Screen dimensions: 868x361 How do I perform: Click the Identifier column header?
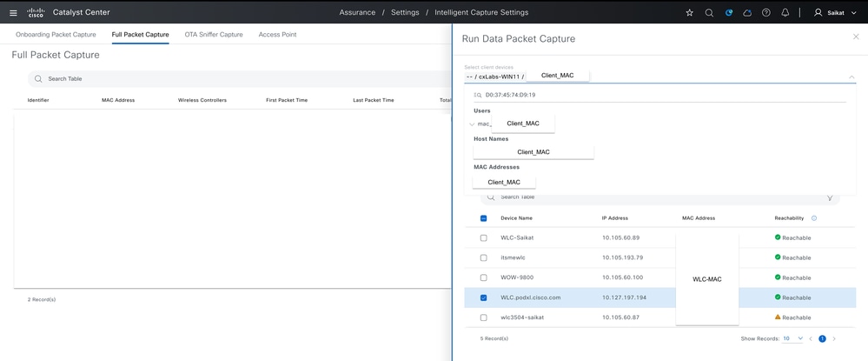coord(38,100)
